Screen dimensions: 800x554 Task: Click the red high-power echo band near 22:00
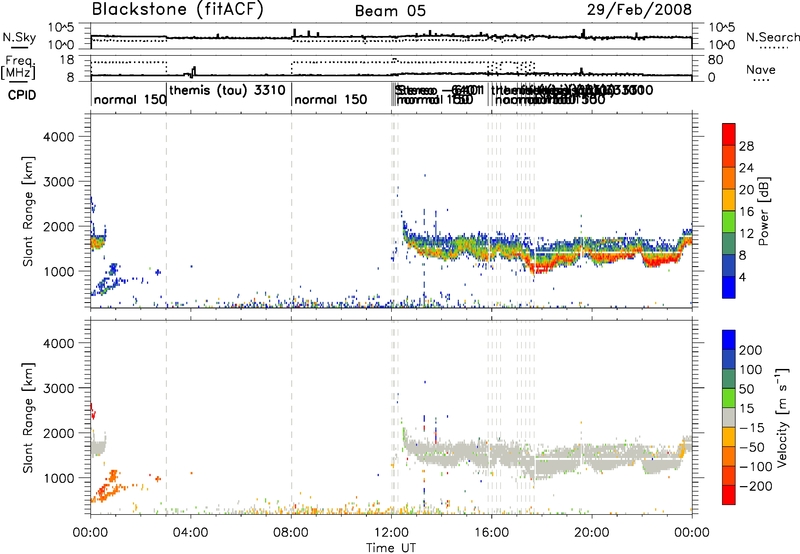(x=659, y=262)
